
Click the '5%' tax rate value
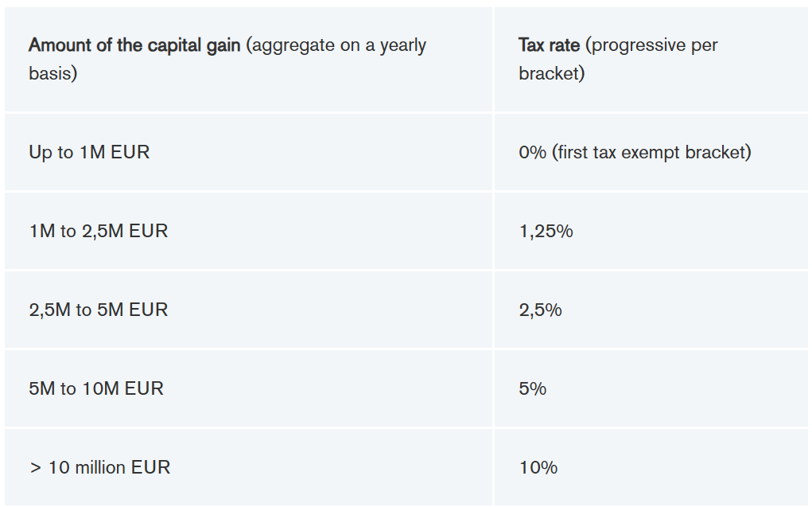(x=532, y=388)
